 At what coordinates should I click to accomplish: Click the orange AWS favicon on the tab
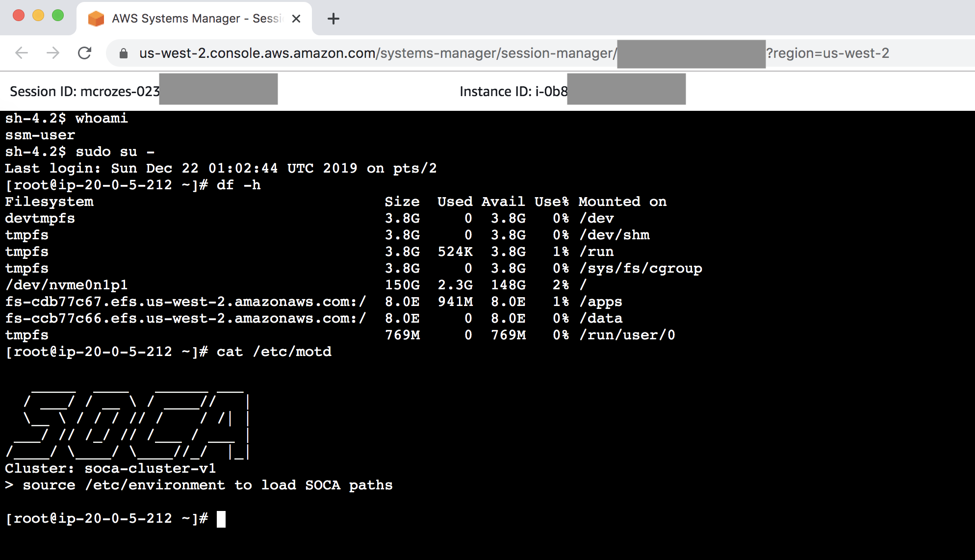(x=96, y=19)
